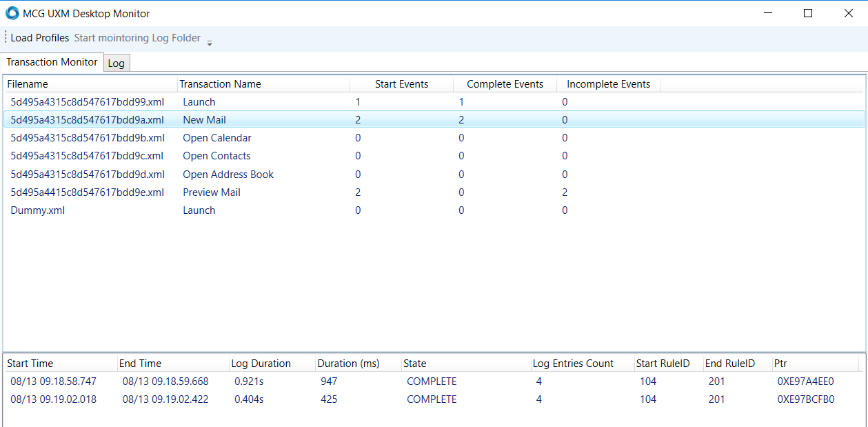Maximize the application window
This screenshot has height=427, width=868.
pyautogui.click(x=808, y=13)
